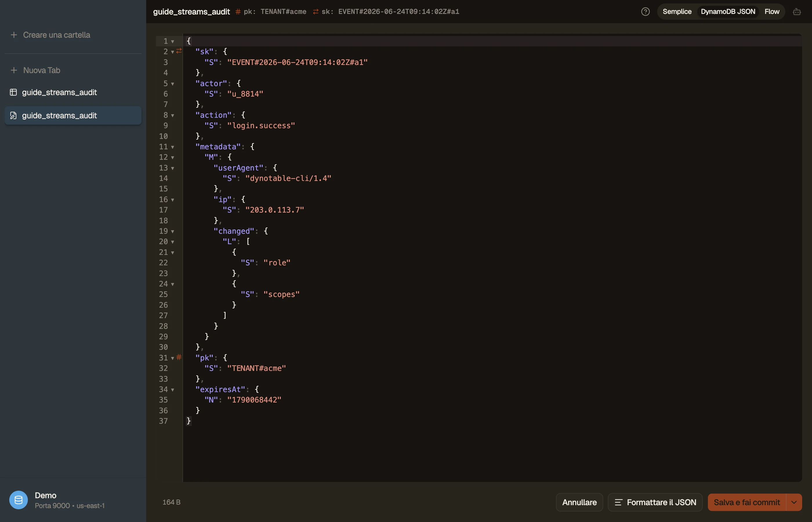Collapse the expiresAt block at line 34

pos(173,390)
